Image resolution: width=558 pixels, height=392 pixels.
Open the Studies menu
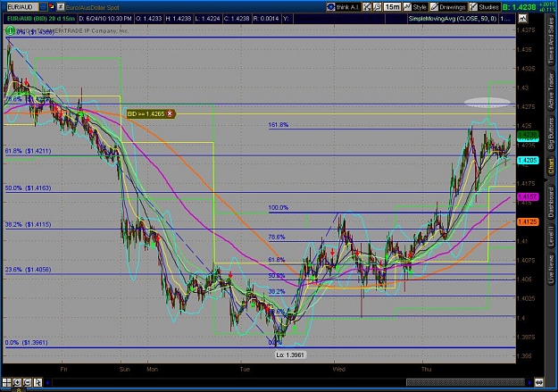coord(484,7)
